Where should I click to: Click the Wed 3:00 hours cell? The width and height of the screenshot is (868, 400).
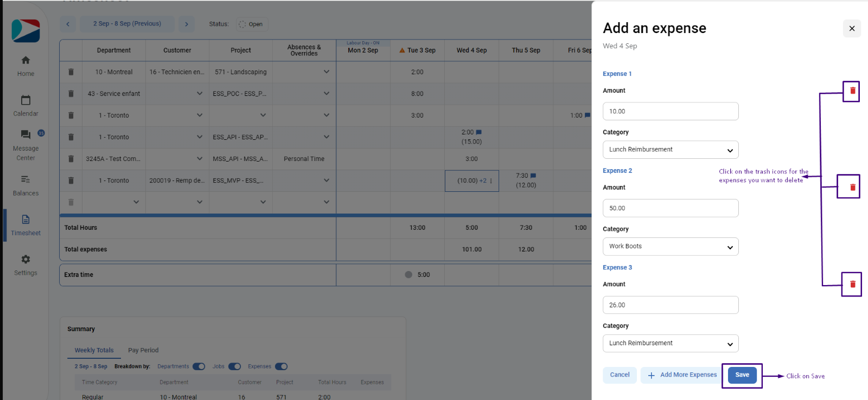pos(471,159)
